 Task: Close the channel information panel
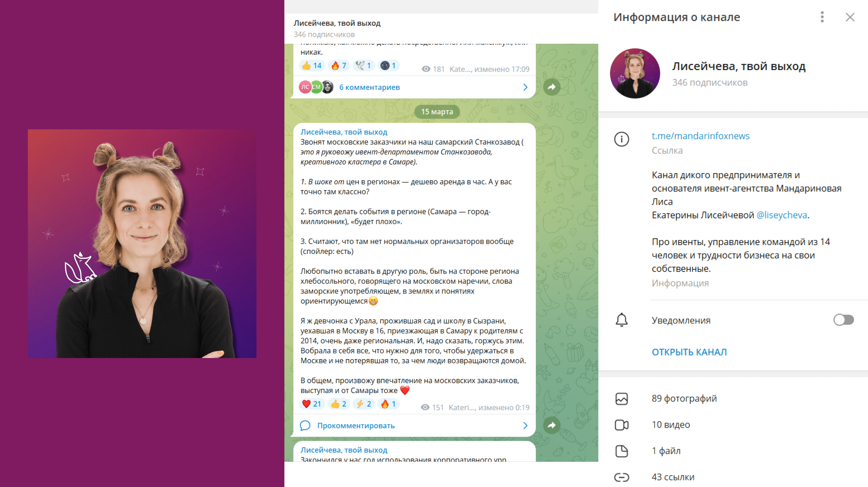(850, 17)
